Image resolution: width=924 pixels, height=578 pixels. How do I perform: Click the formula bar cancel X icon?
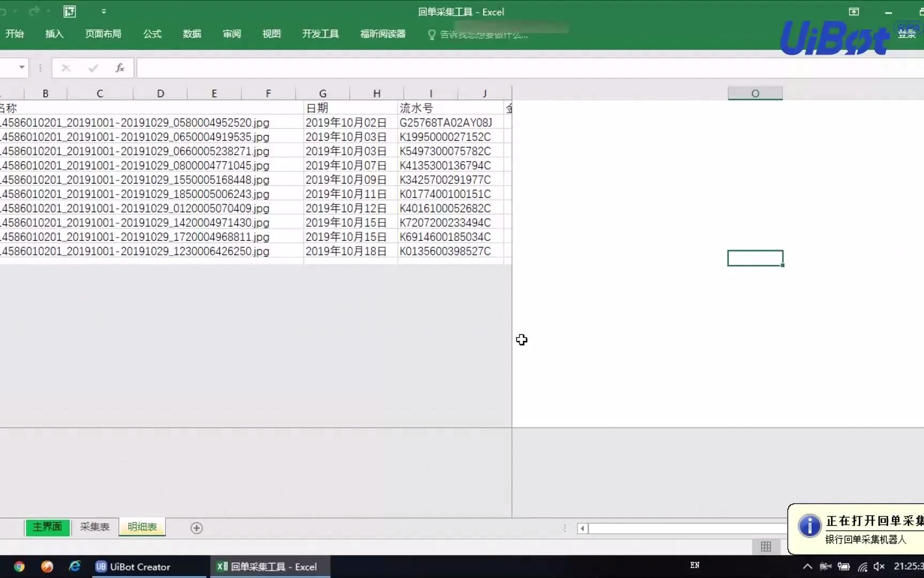pos(66,68)
